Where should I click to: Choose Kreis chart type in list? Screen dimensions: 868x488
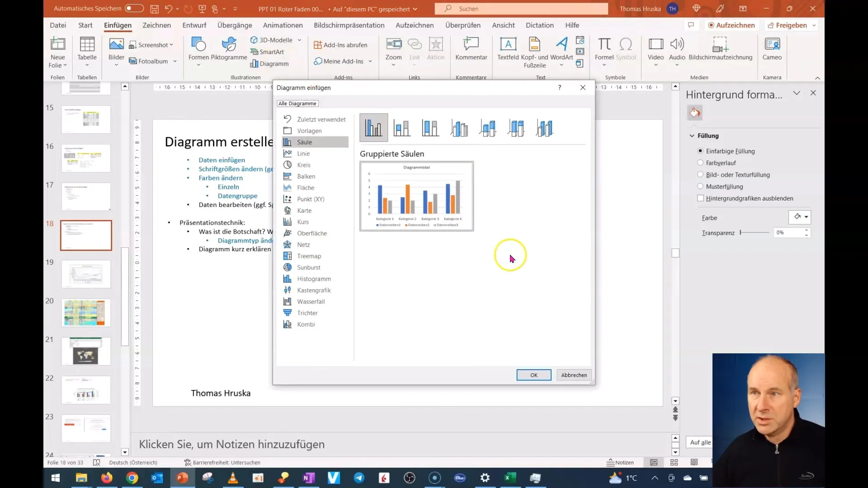tap(315, 165)
